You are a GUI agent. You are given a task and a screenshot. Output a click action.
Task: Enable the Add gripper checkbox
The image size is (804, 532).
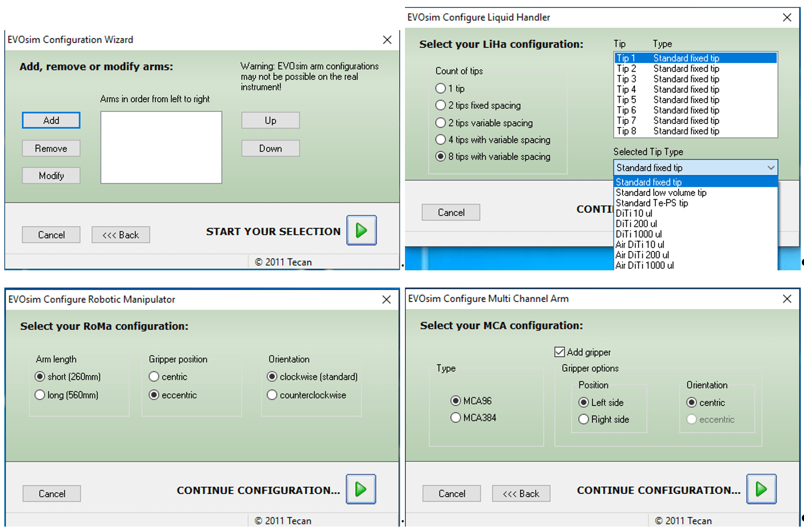[560, 352]
